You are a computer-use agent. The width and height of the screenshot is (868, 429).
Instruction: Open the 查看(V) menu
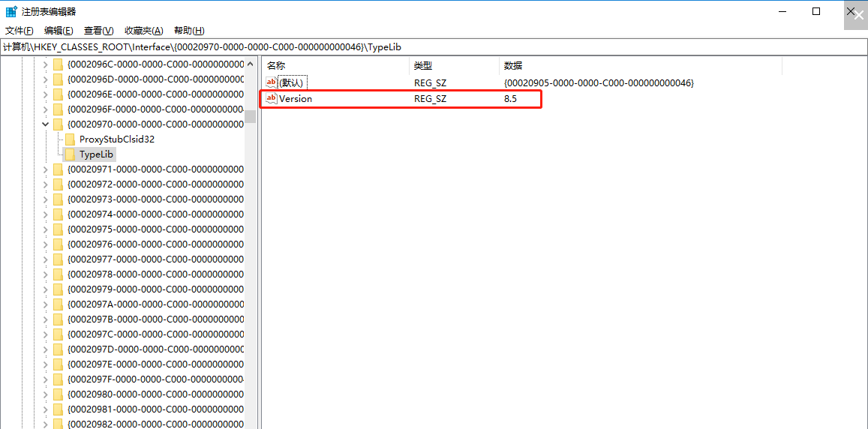pos(98,31)
